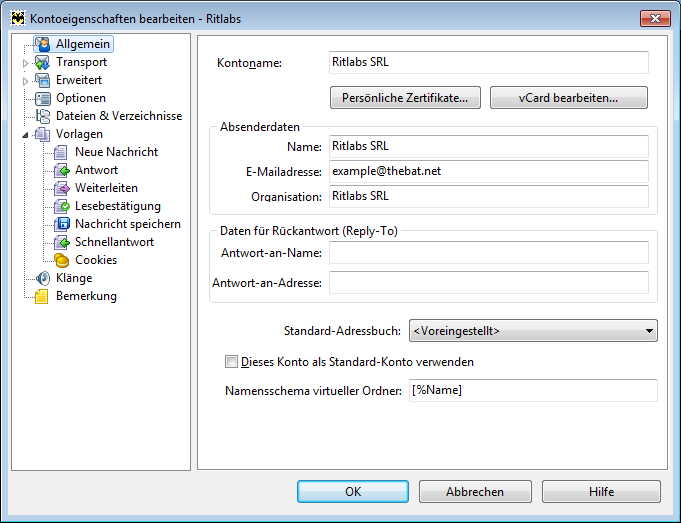
Task: Click the E-Mailadresse field
Action: click(489, 172)
